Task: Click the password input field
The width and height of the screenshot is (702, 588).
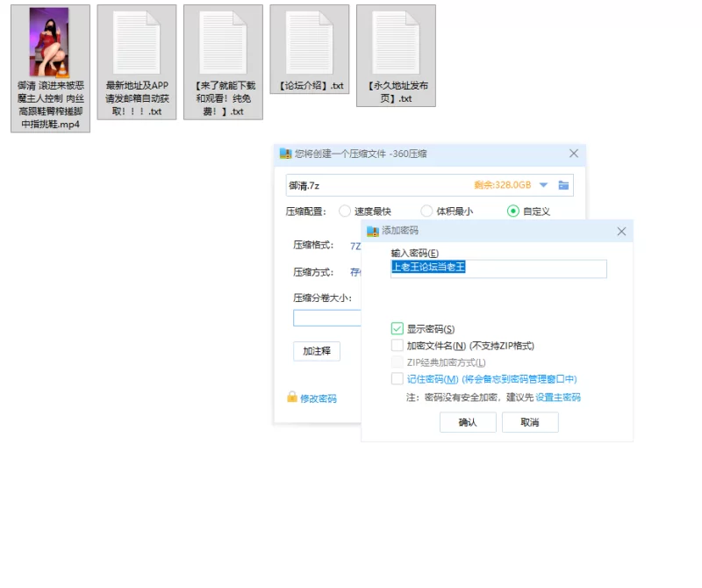Action: tap(498, 269)
